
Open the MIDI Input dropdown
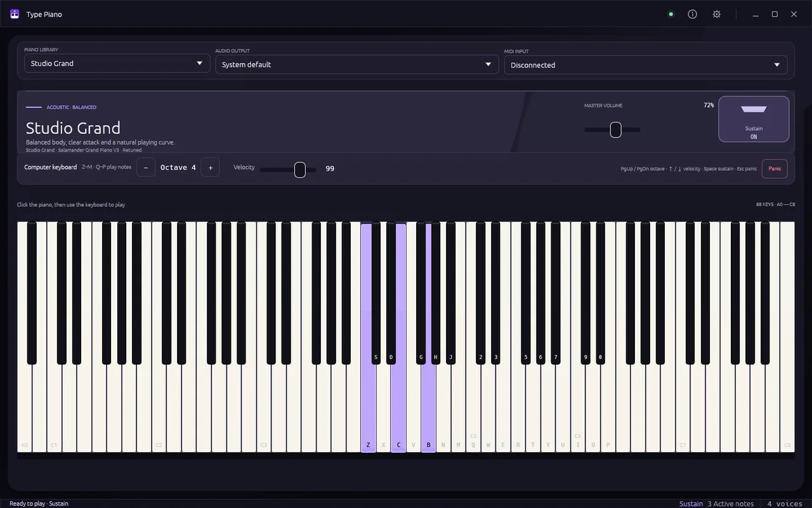click(646, 65)
